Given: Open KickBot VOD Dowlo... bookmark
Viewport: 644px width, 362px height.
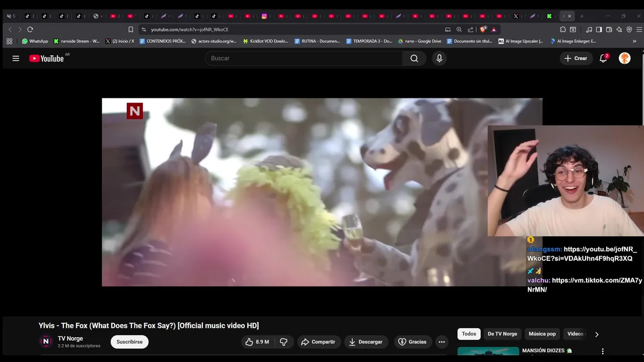Looking at the screenshot, I should (x=266, y=41).
